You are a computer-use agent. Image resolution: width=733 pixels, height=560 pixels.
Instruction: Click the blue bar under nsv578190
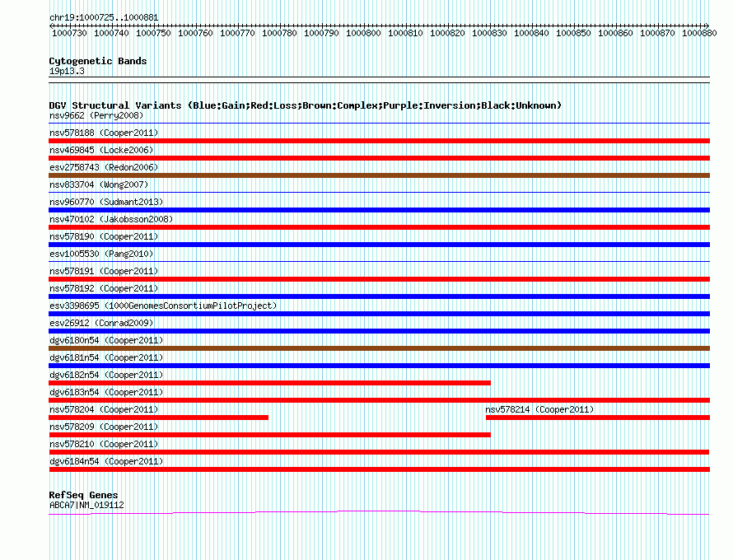(379, 245)
